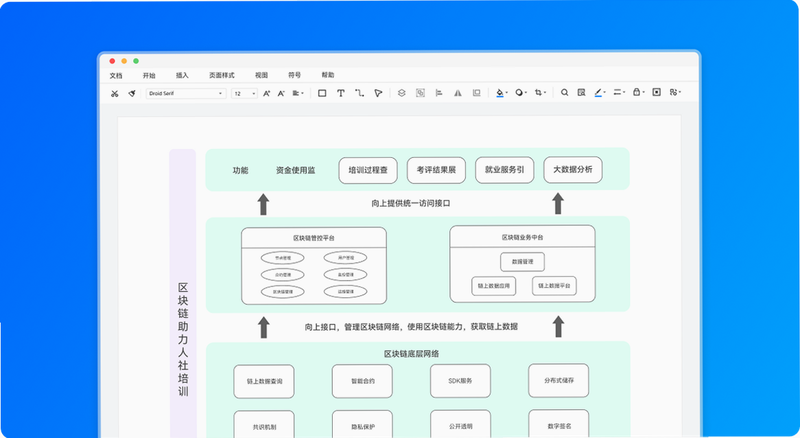Choose the pointer selection tool

[x=378, y=93]
